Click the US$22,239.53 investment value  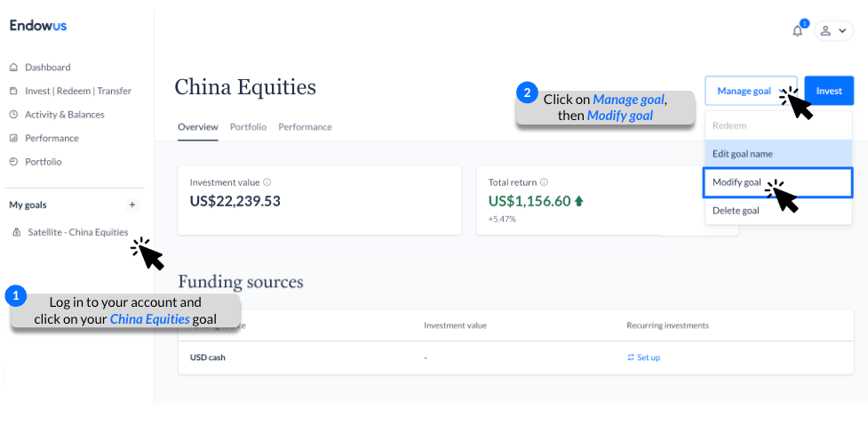[x=235, y=201]
